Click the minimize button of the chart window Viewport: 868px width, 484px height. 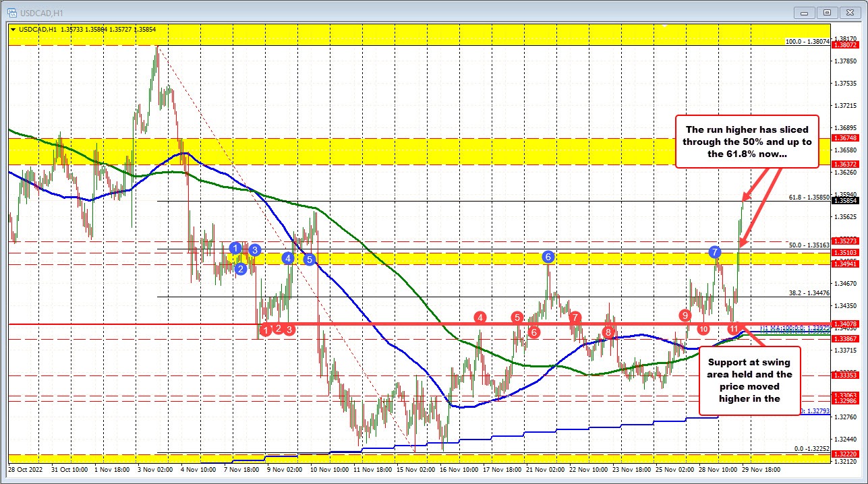(x=805, y=12)
